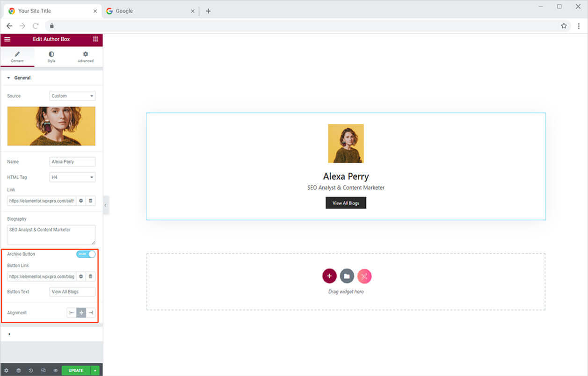Image resolution: width=588 pixels, height=376 pixels.
Task: Click the green UPDATE button
Action: tap(76, 370)
